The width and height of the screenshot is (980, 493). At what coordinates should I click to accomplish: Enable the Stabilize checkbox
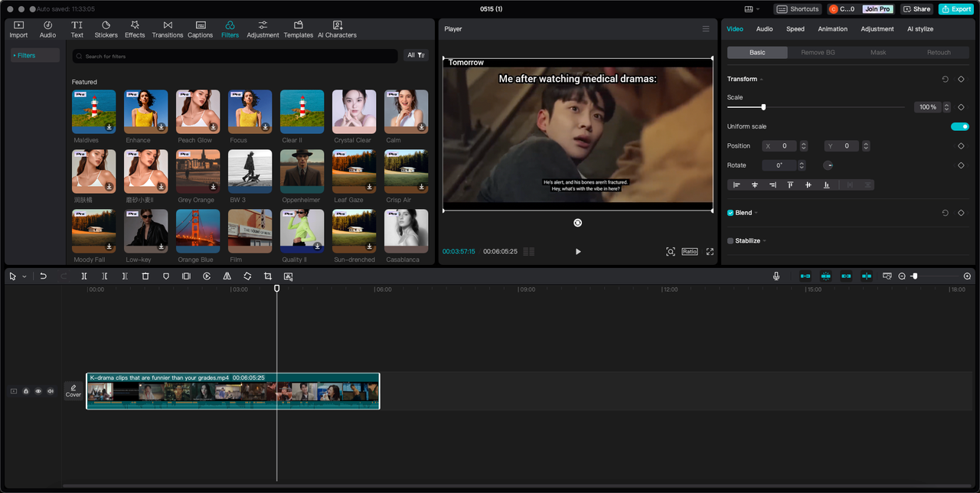pyautogui.click(x=730, y=240)
